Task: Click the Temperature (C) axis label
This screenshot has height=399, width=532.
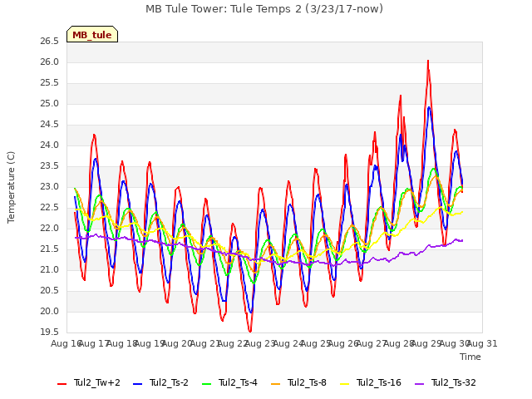Action: click(11, 187)
